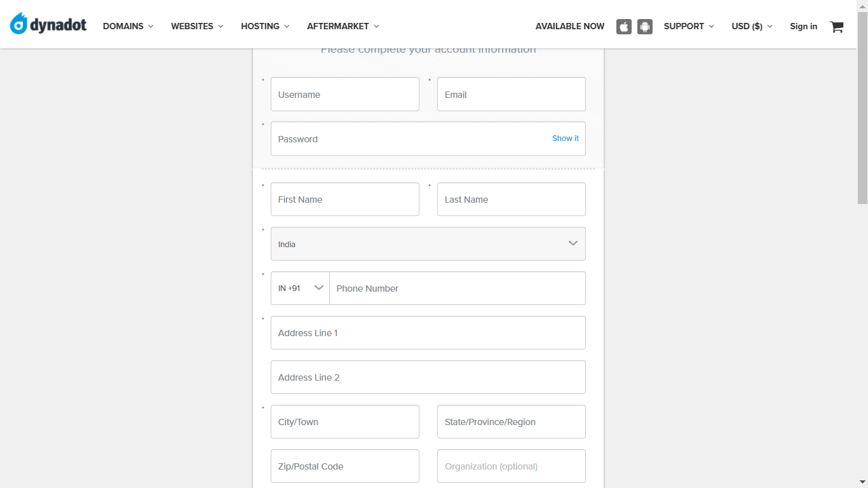This screenshot has height=488, width=868.
Task: Open the Support menu
Action: click(689, 26)
